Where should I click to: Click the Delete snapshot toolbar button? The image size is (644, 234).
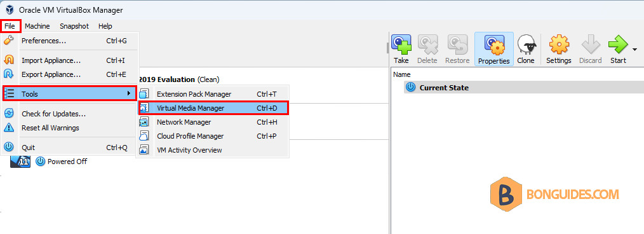pos(427,50)
